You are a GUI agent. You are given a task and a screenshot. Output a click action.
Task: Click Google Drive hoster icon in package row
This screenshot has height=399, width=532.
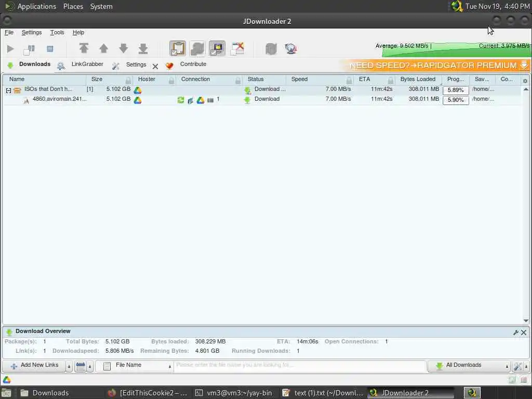[x=137, y=90]
